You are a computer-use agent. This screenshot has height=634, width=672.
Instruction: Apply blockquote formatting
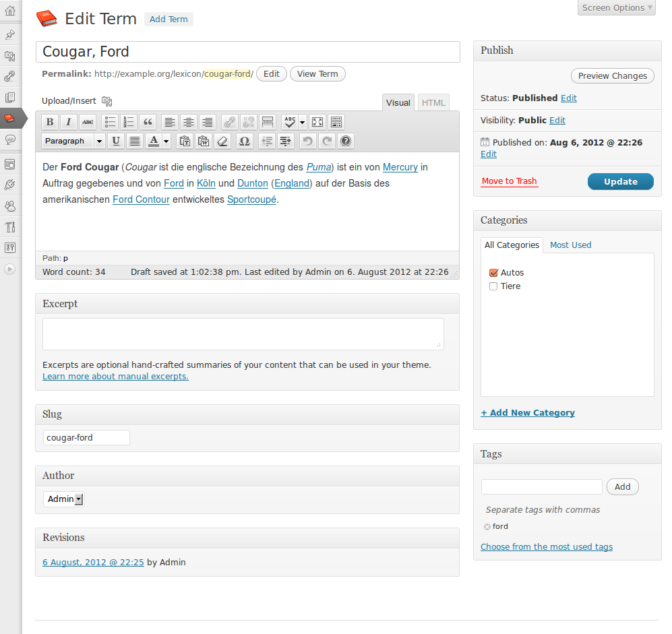[x=148, y=122]
